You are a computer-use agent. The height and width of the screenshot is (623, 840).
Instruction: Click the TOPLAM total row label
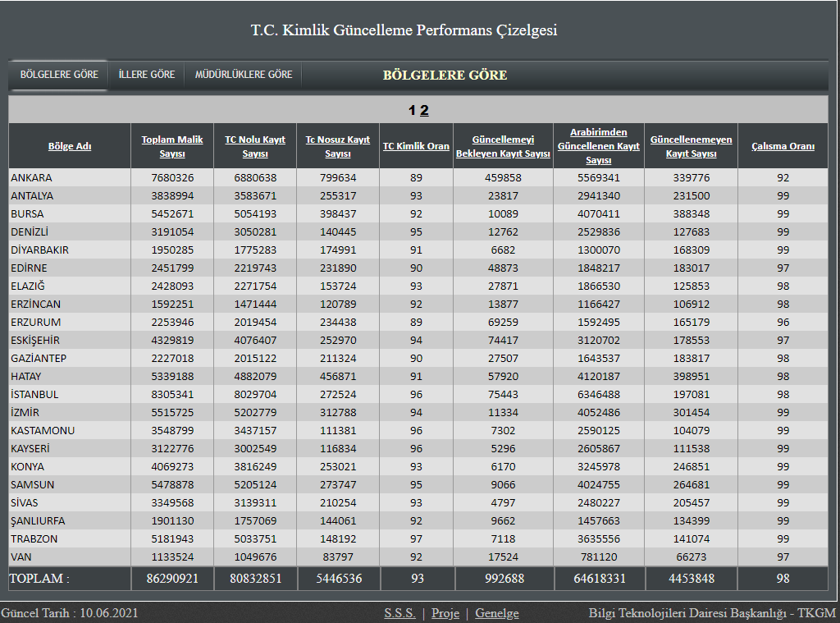(39, 578)
